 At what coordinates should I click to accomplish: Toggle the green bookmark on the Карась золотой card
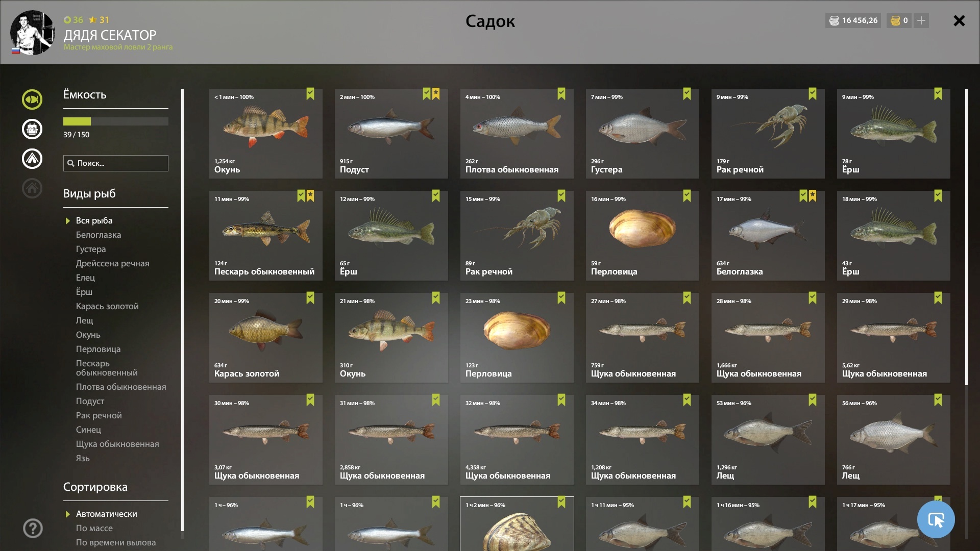[x=310, y=298]
